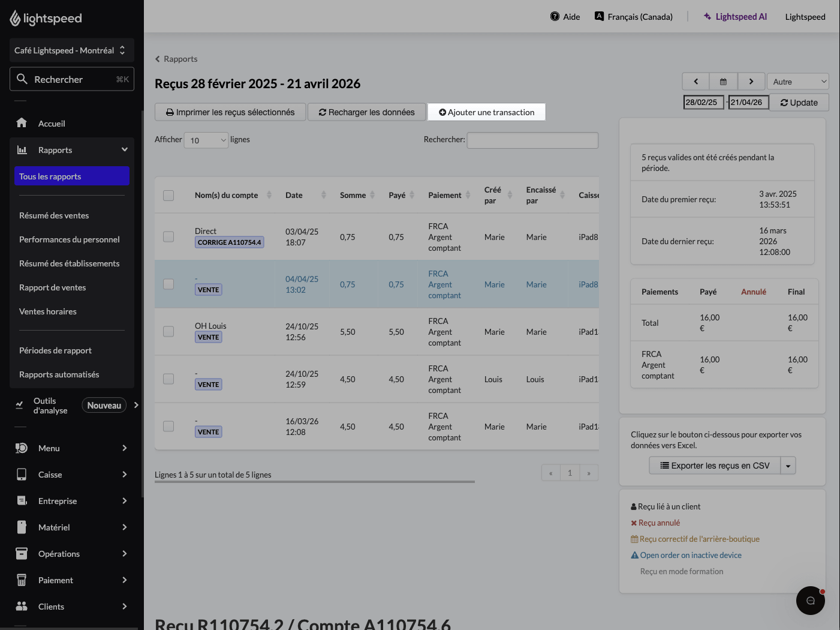Screen dimensions: 840x630
Task: Sort the Somme column using its arrows
Action: click(x=372, y=195)
